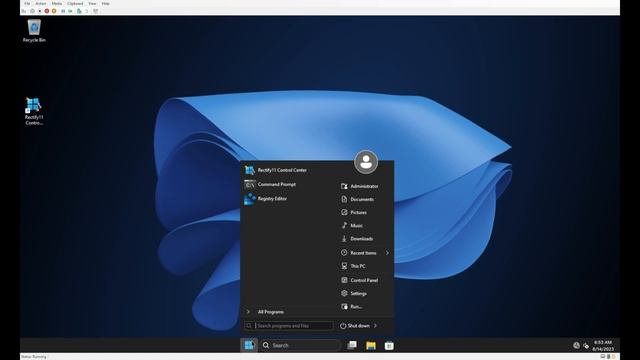This screenshot has width=640, height=360.
Task: Click the Reset icon in the VM toolbar
Action: [x=70, y=11]
